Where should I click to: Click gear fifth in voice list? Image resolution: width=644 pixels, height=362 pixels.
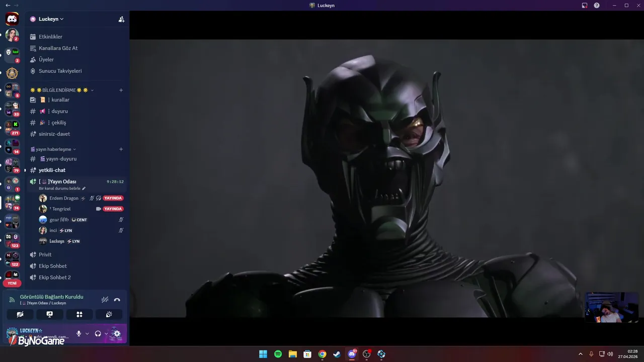click(59, 220)
